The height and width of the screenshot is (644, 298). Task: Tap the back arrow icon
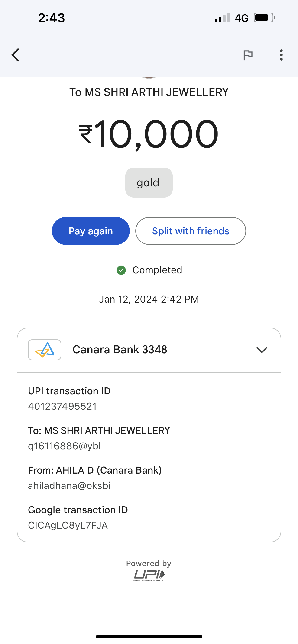(16, 55)
